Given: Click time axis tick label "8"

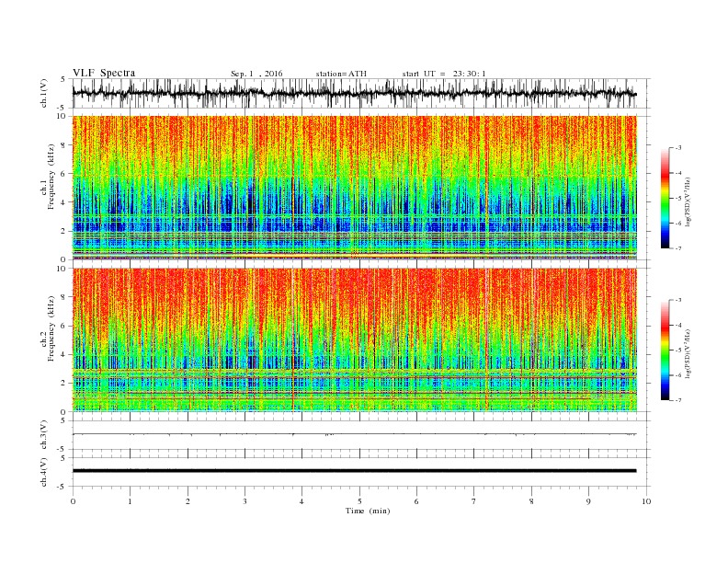Looking at the screenshot, I should pyautogui.click(x=531, y=501).
